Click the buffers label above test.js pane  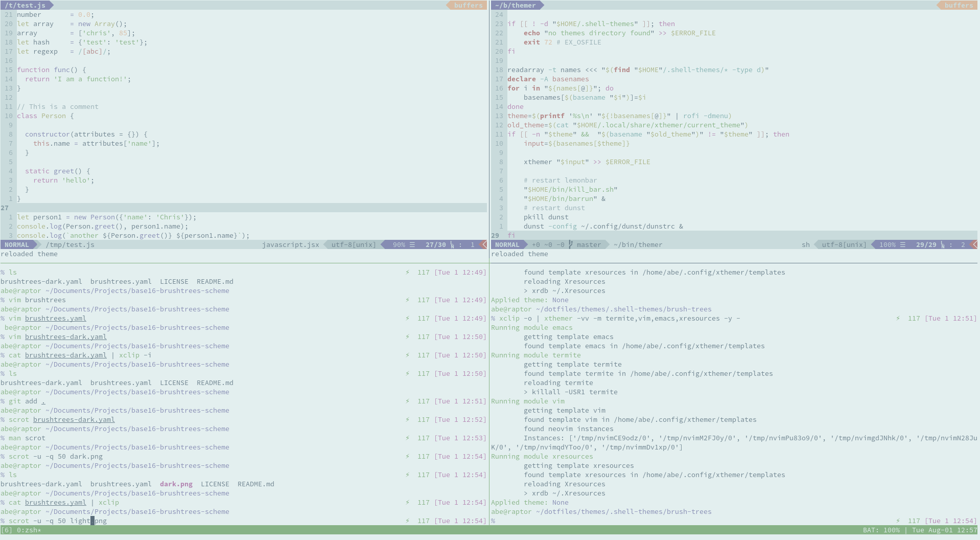point(468,5)
